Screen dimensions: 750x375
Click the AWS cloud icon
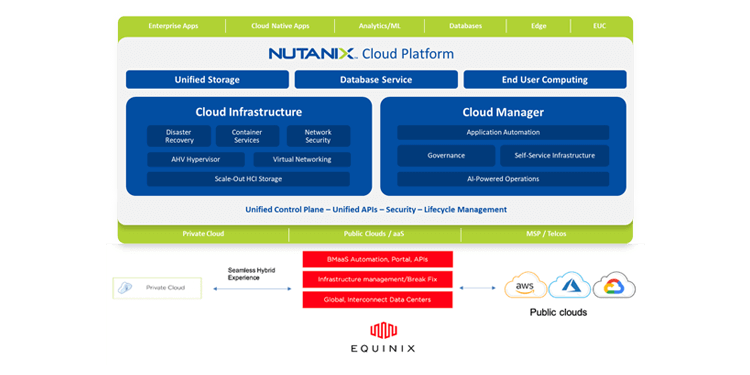point(525,286)
